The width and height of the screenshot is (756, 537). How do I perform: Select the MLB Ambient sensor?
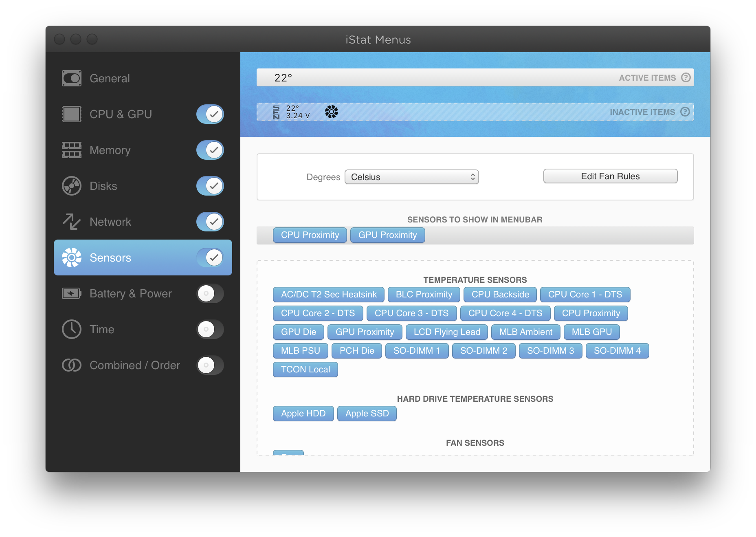pyautogui.click(x=526, y=332)
